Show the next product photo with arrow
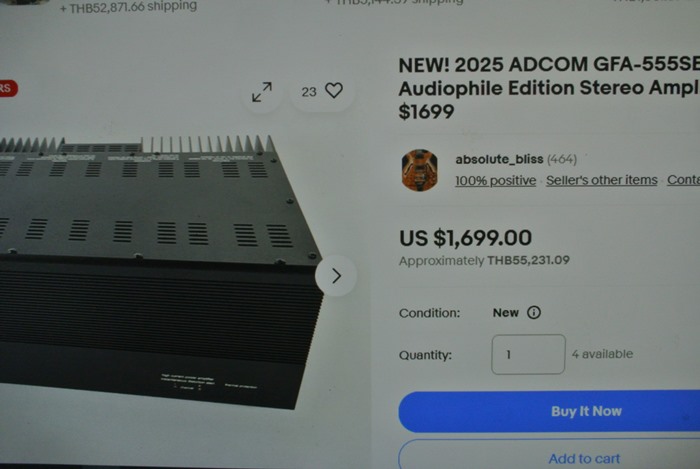700x469 pixels. 336,276
